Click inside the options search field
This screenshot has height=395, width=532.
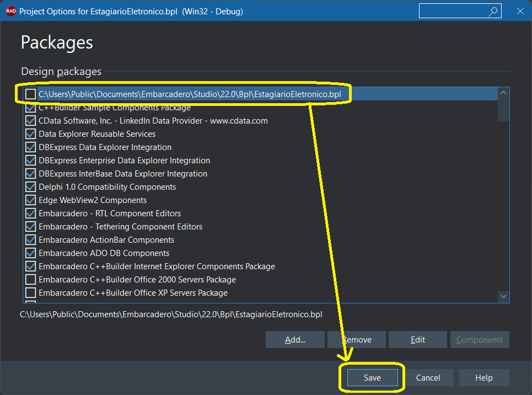pos(452,11)
